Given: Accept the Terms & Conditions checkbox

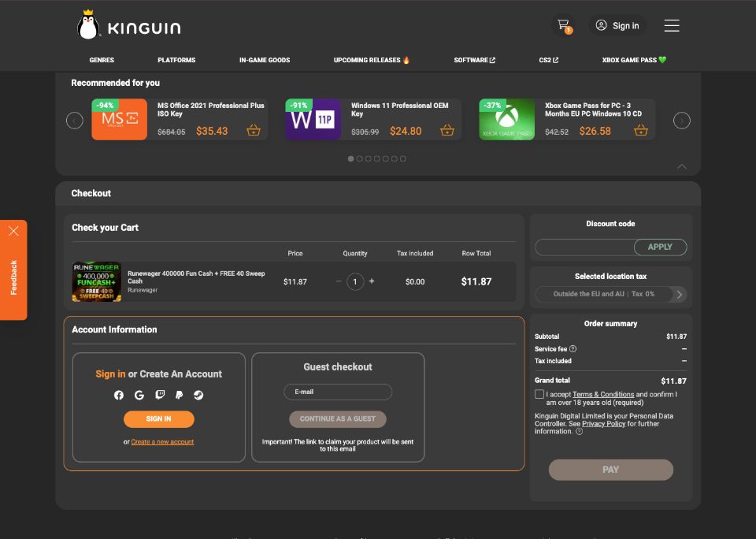Looking at the screenshot, I should coord(537,395).
